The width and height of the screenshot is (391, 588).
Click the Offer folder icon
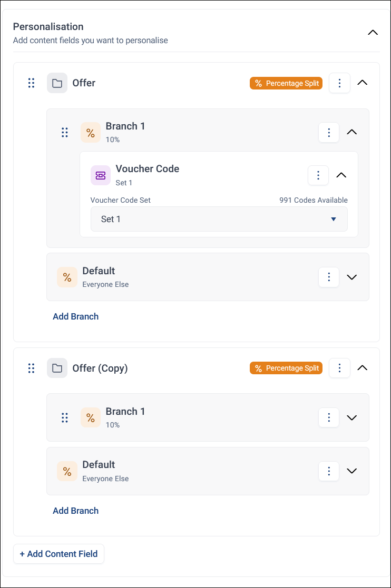click(57, 83)
